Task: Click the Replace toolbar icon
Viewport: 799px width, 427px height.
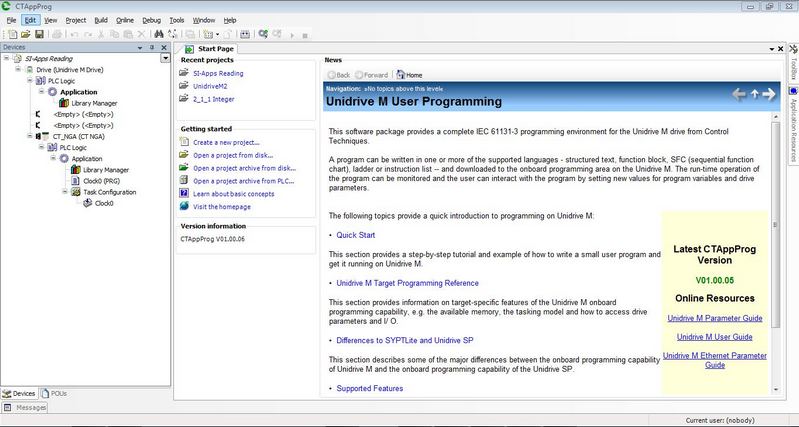Action: 173,34
